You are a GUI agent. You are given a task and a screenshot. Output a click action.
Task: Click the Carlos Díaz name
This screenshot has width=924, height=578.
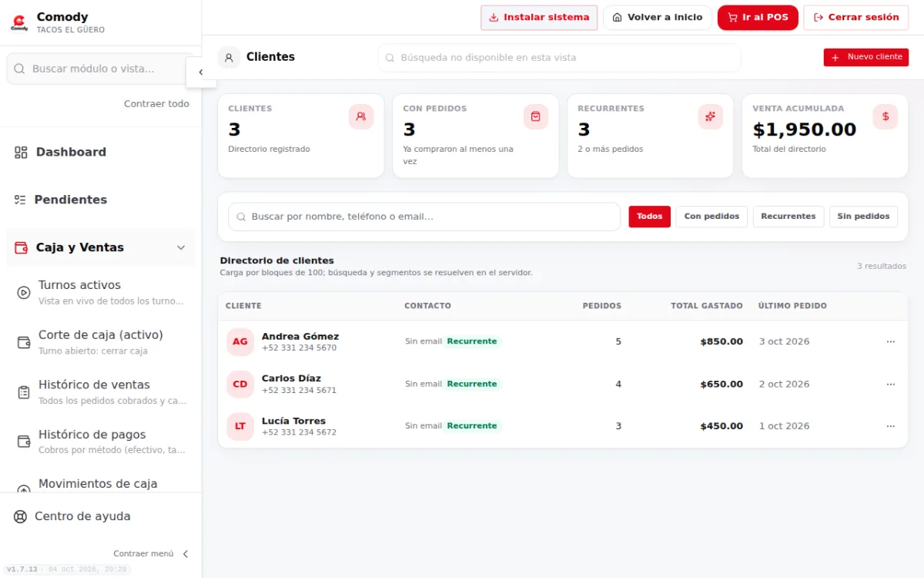(x=291, y=378)
